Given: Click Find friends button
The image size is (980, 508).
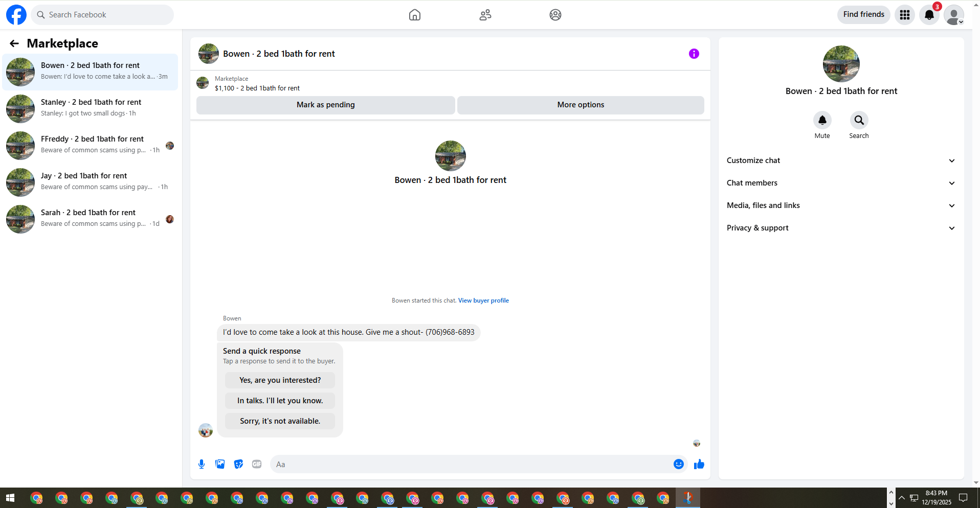Looking at the screenshot, I should 864,14.
